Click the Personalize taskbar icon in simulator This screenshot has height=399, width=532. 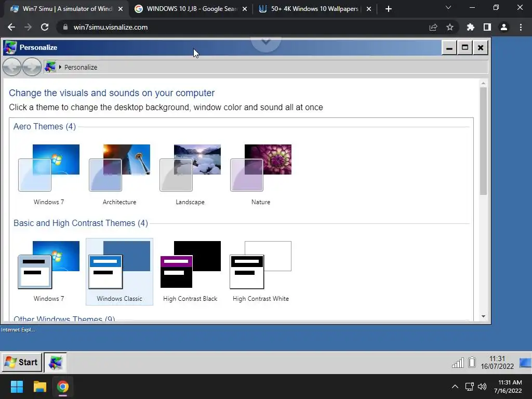tap(55, 362)
